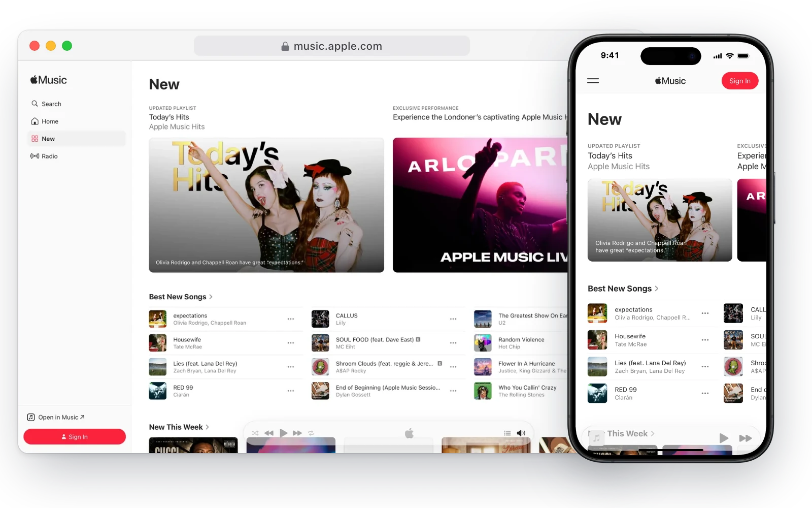Tap the play button in the phone mini player
Screen dimensions: 812x508
pyautogui.click(x=724, y=438)
